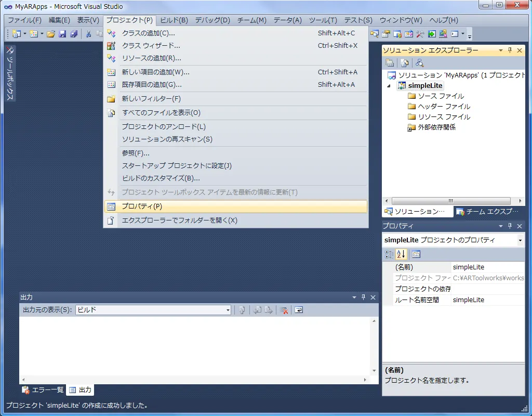Collapse the simpleLite project tree node
Viewport: 532px width, 416px height.
pos(389,86)
